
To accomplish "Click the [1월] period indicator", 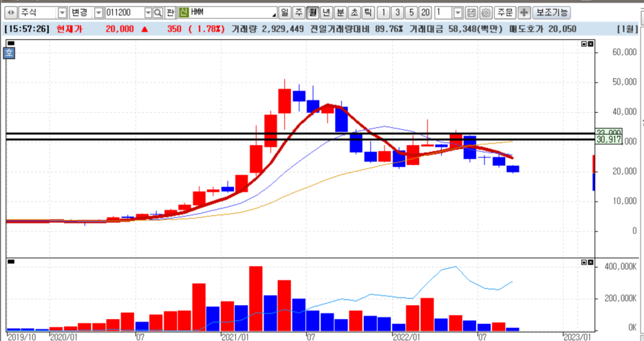I will point(627,29).
